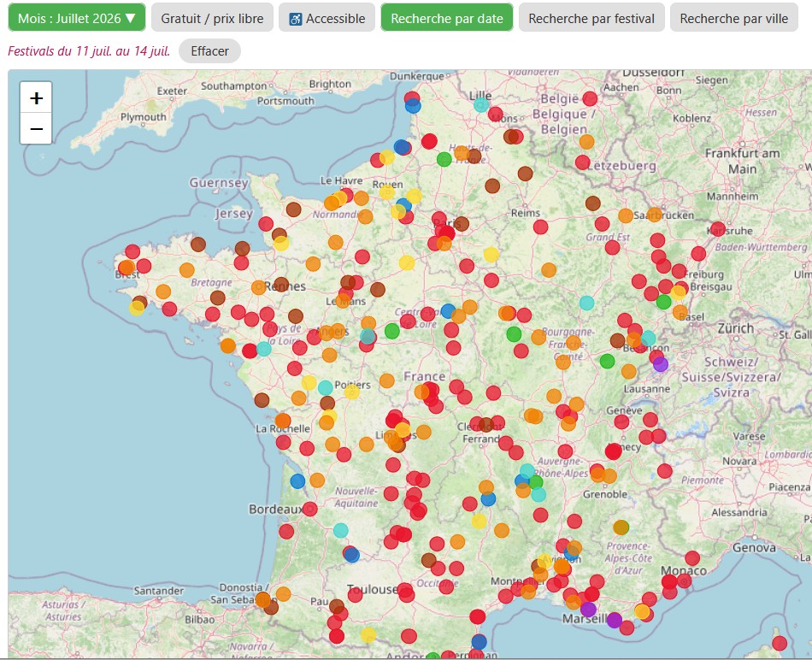This screenshot has width=812, height=660.
Task: Select the cyan marker southeast of Grand Est
Action: pos(586,303)
